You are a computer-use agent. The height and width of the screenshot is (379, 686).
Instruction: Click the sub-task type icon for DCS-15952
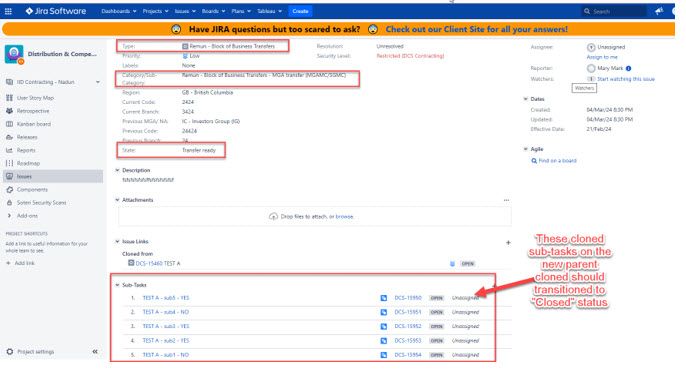[384, 326]
